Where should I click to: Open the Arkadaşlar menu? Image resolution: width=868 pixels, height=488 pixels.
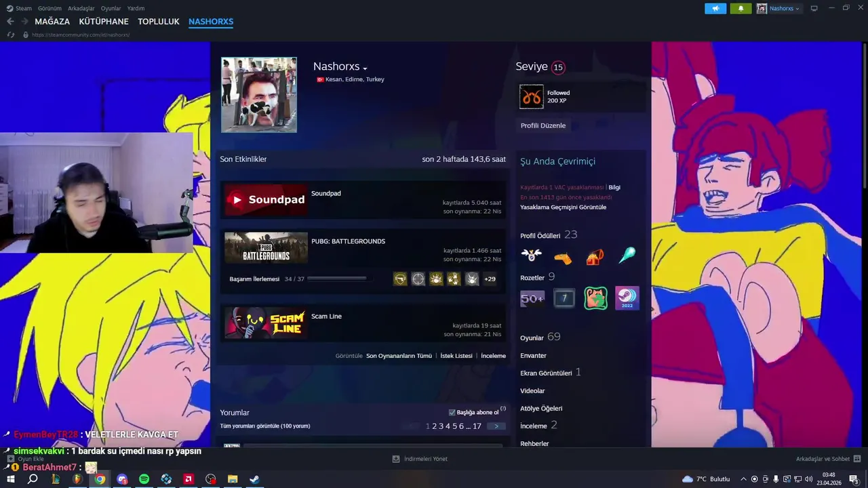click(81, 8)
